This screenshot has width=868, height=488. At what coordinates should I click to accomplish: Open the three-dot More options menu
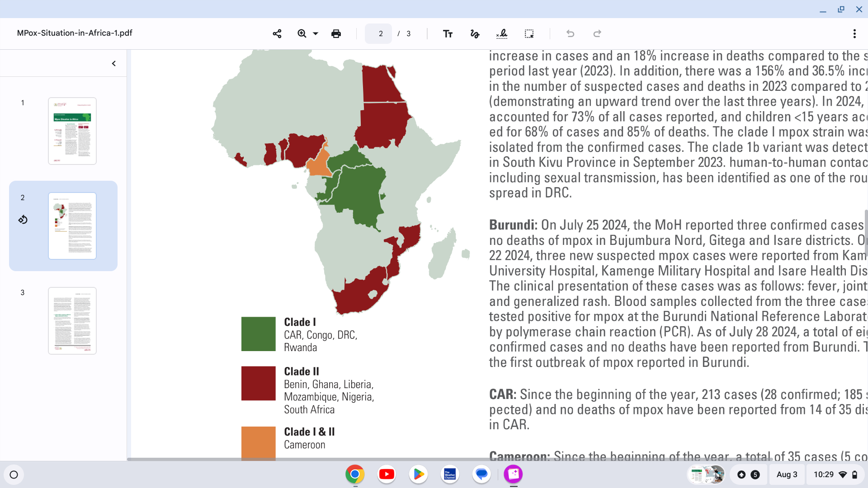pyautogui.click(x=854, y=33)
